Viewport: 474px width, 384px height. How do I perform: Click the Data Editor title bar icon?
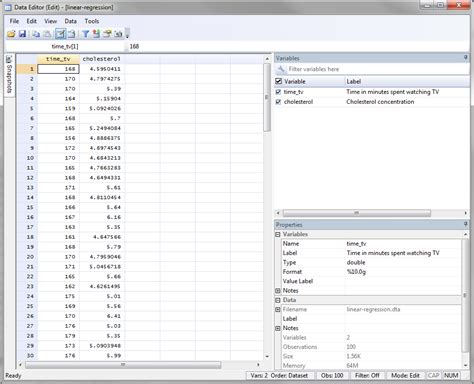(x=8, y=7)
